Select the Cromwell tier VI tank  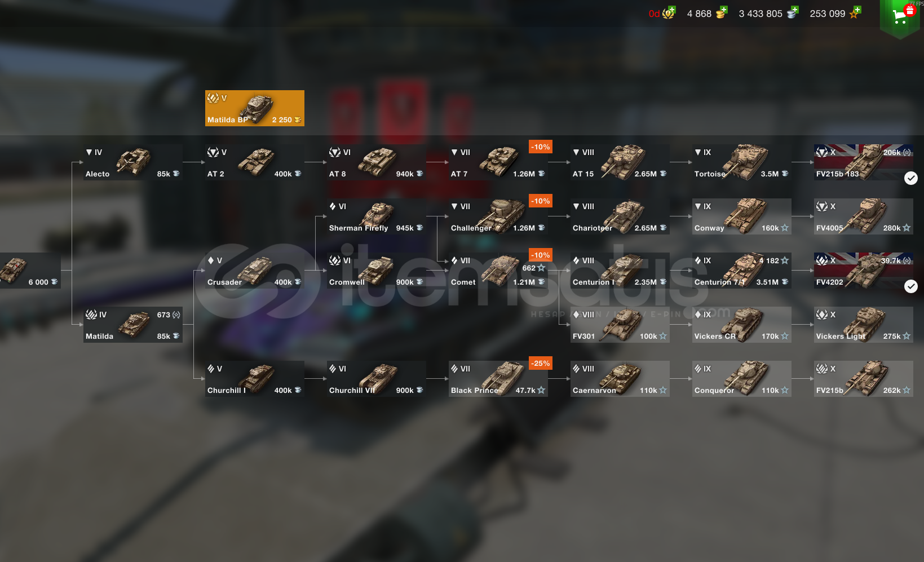377,271
